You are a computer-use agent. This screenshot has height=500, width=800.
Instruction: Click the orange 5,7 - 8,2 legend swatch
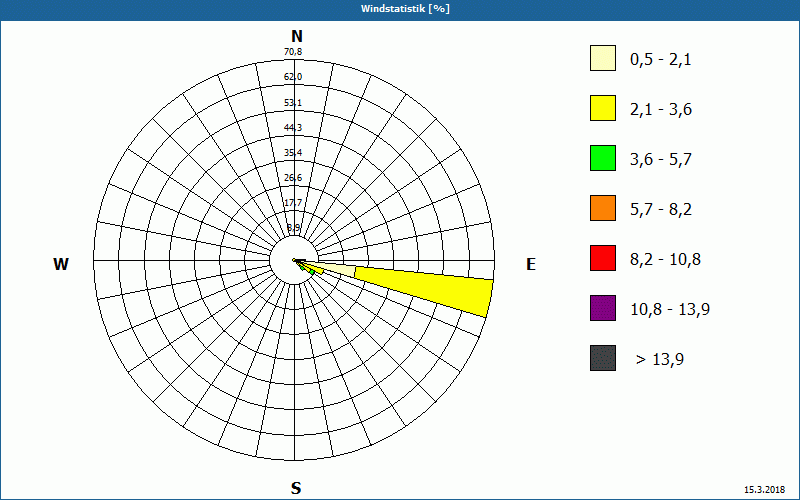tap(603, 208)
